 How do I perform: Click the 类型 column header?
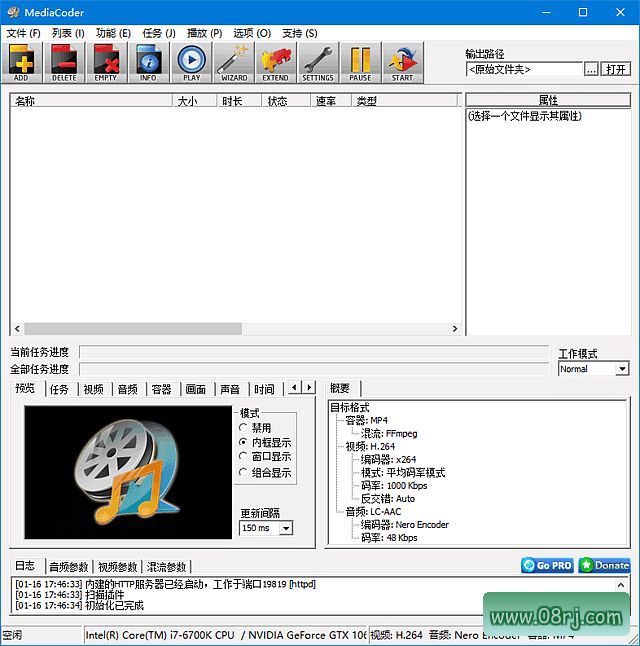pyautogui.click(x=405, y=101)
